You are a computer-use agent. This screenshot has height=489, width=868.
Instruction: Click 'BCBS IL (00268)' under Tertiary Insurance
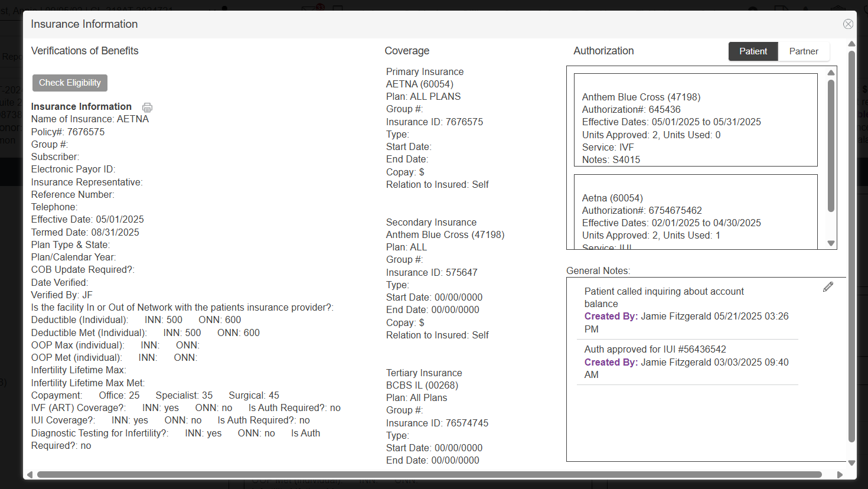[422, 385]
